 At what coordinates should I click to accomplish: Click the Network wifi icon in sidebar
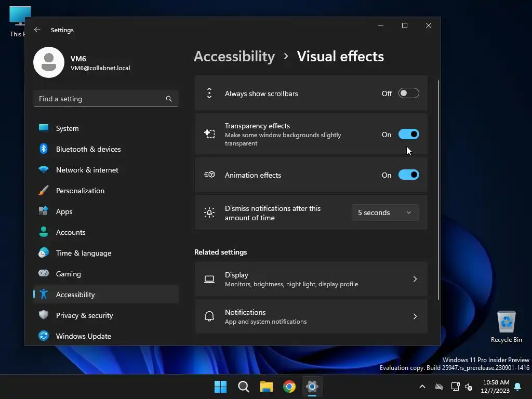[44, 169]
